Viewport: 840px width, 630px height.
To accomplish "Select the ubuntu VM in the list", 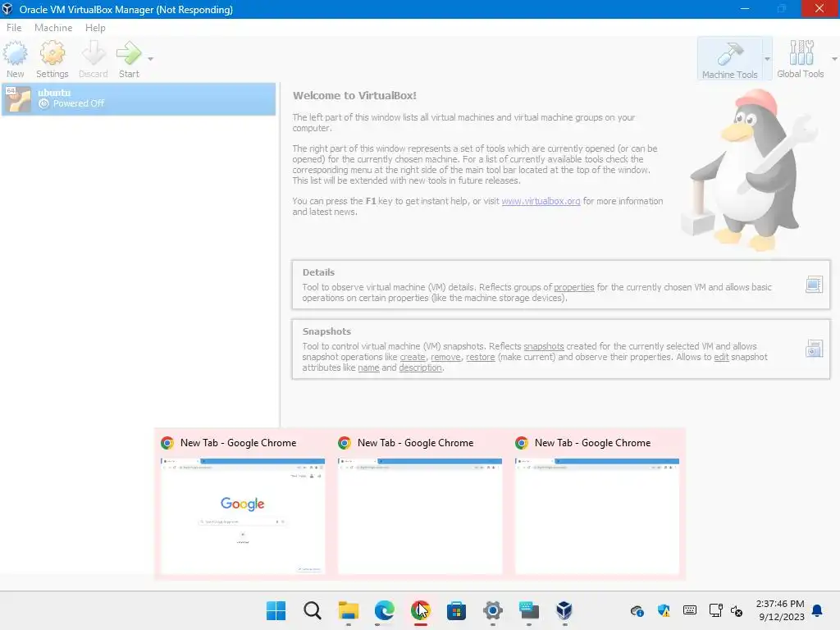I will tap(139, 99).
